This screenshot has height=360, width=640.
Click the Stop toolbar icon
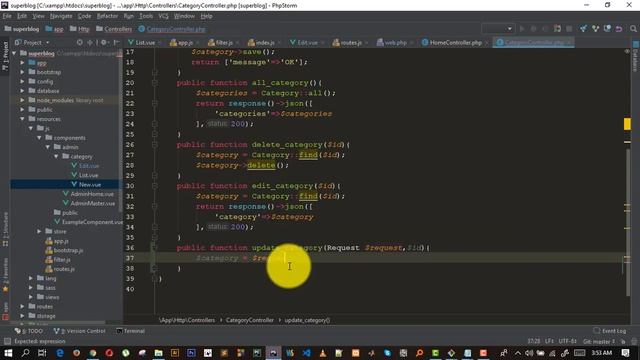point(569,29)
